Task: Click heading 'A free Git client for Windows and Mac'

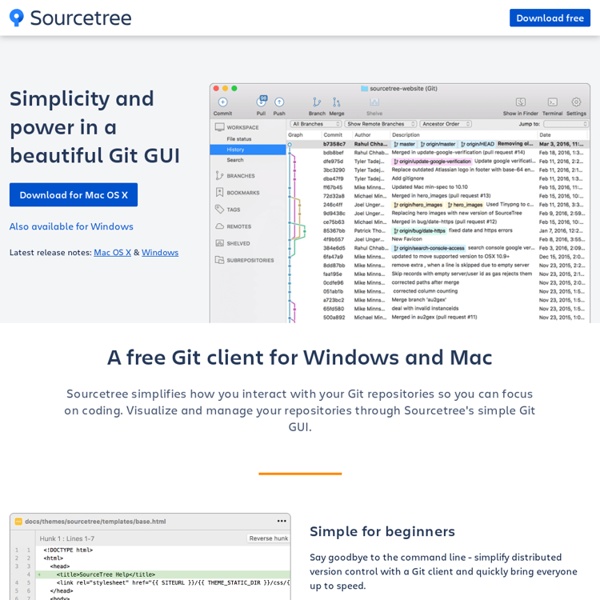Action: click(300, 358)
